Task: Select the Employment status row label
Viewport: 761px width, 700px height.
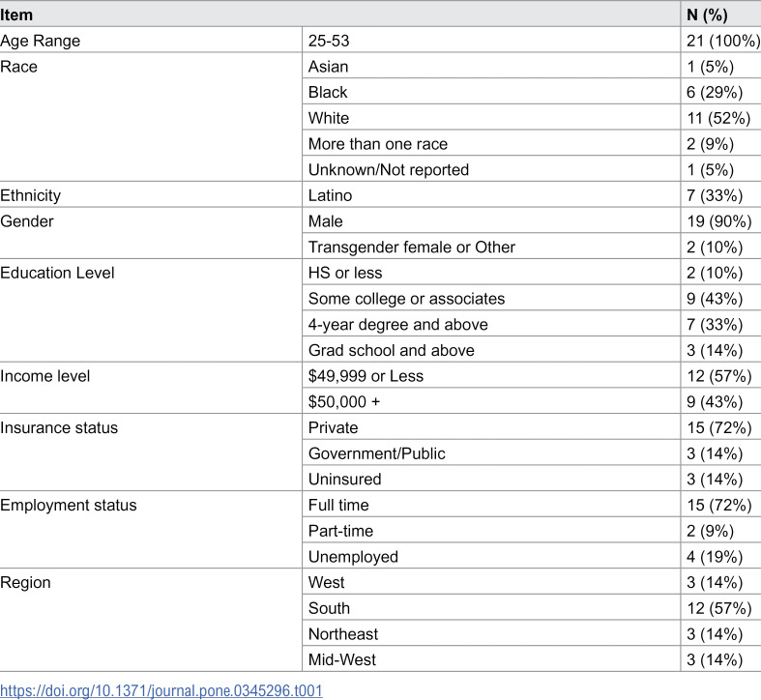Action: (69, 505)
